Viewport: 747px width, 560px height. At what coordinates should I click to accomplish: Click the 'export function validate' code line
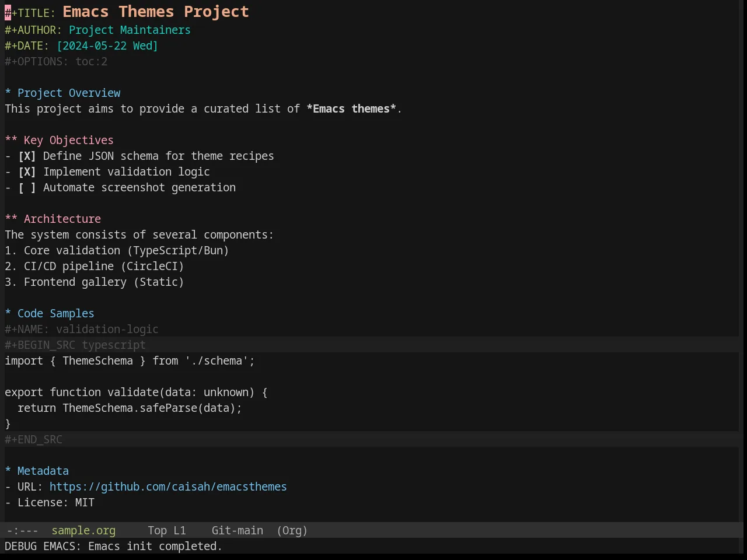point(136,393)
